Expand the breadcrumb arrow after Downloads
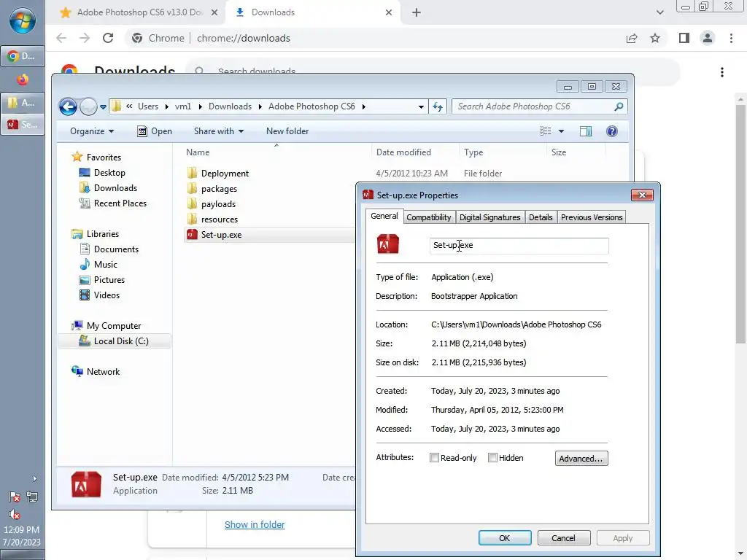 click(260, 106)
